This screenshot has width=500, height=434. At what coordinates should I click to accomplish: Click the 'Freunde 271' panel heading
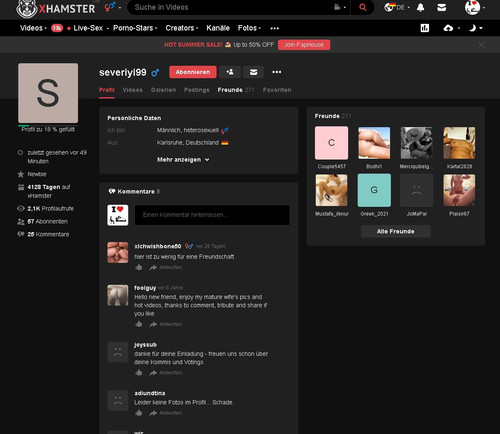pyautogui.click(x=333, y=116)
